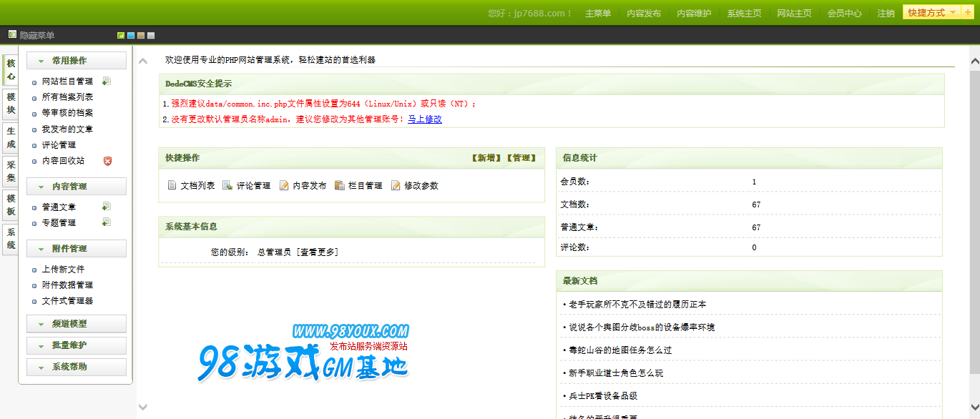Switch to the 生成 side tab
980x419 pixels.
pyautogui.click(x=10, y=137)
